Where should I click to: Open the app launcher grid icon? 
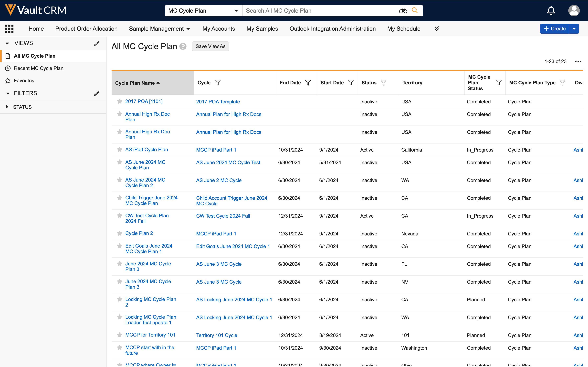pos(9,29)
